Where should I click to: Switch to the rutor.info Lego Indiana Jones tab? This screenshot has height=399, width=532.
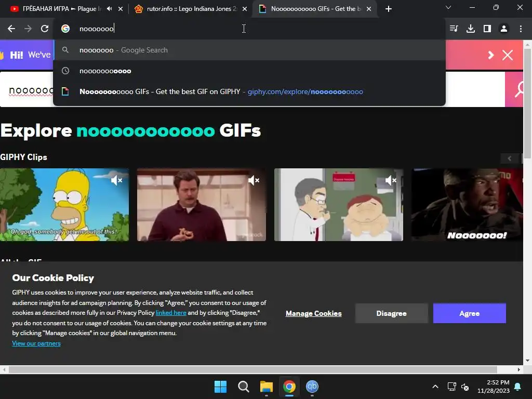pyautogui.click(x=190, y=9)
